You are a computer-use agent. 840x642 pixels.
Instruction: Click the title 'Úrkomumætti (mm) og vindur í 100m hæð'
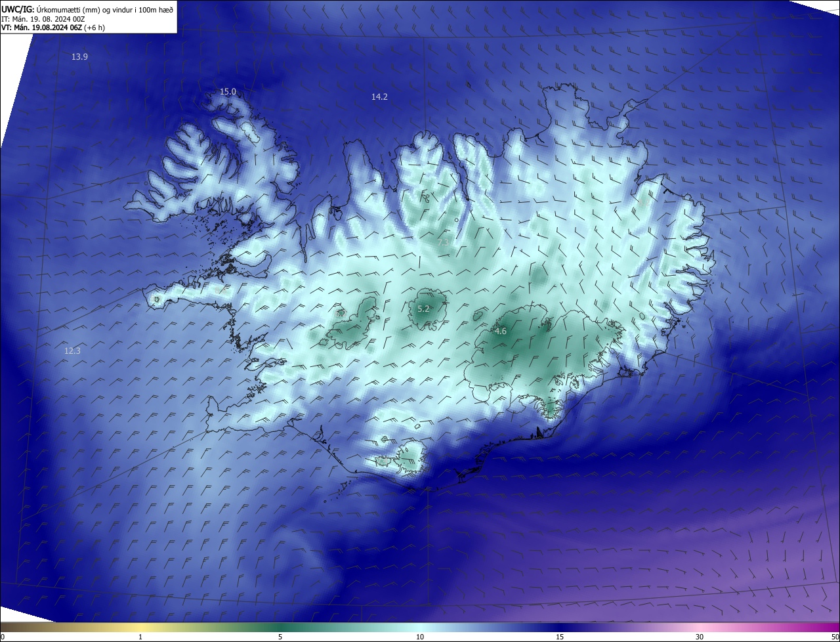coord(105,10)
